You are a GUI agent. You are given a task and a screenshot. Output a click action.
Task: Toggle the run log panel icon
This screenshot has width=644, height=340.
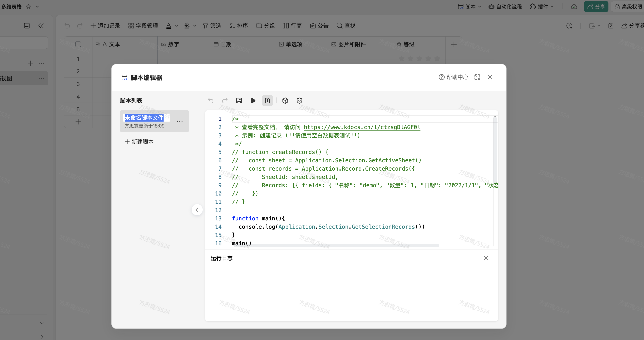click(267, 101)
